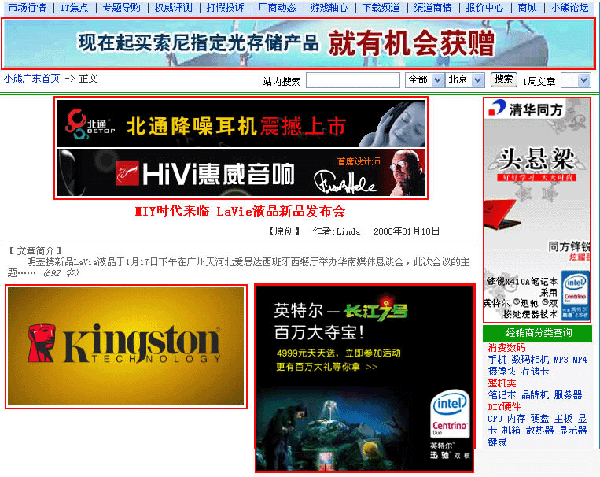Viewport: 600px width, 477px height.
Task: Expand the 全部 category dropdown
Action: (425, 80)
